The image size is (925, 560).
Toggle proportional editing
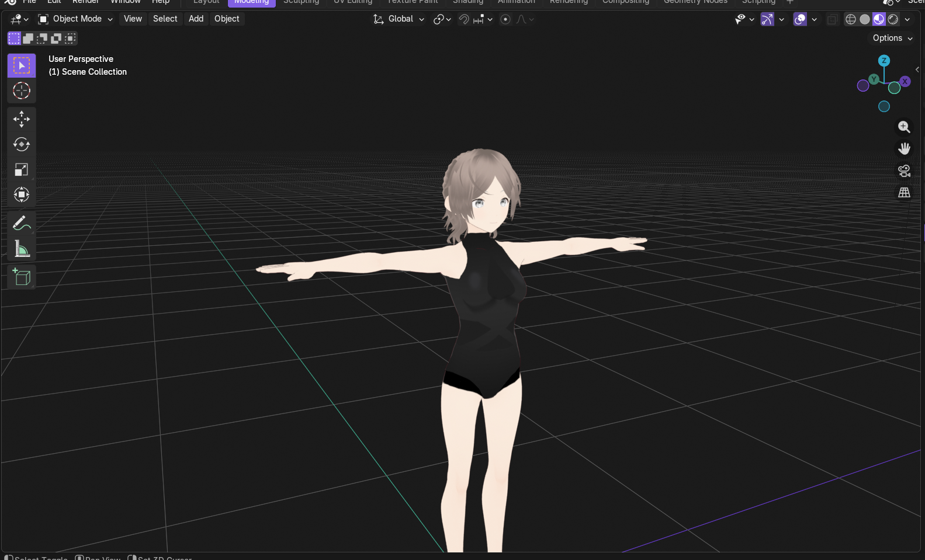(505, 19)
